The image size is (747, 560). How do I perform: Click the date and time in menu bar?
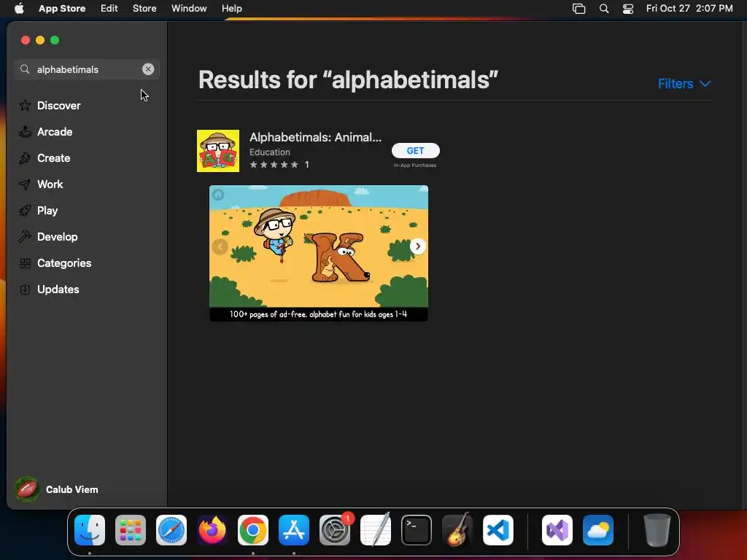[689, 8]
